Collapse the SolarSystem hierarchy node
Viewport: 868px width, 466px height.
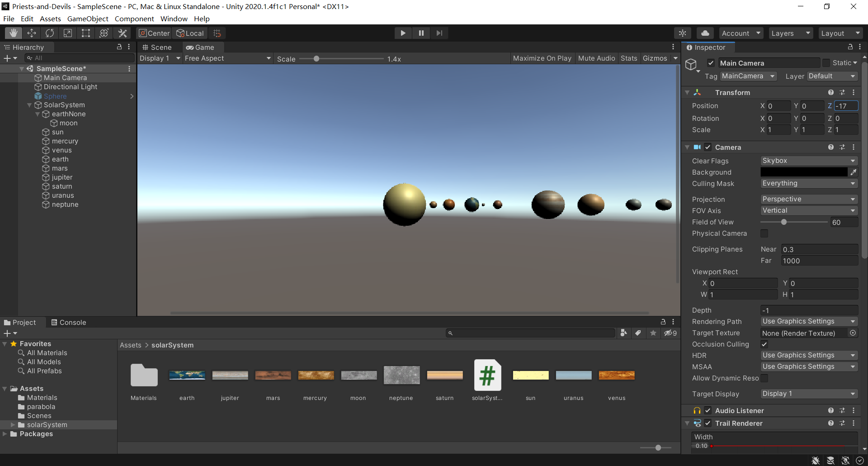[29, 105]
